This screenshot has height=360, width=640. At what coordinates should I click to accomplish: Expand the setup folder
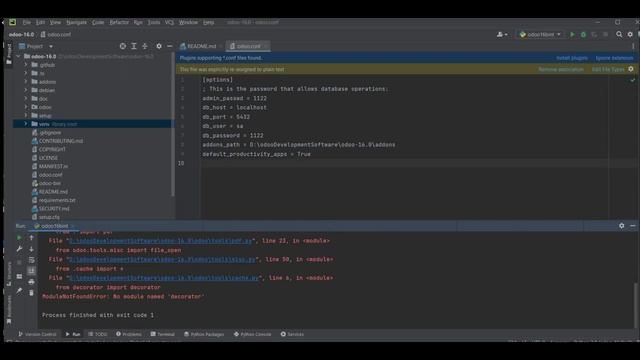[x=26, y=116]
